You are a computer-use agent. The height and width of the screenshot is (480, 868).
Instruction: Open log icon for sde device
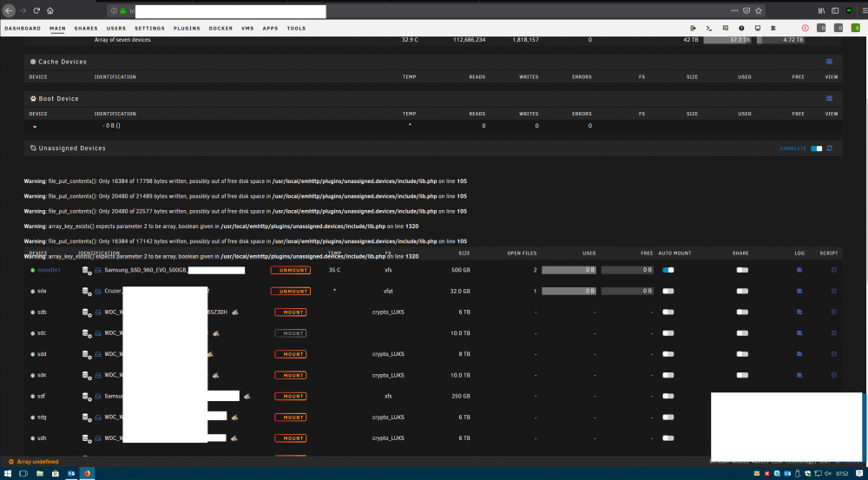pos(799,375)
